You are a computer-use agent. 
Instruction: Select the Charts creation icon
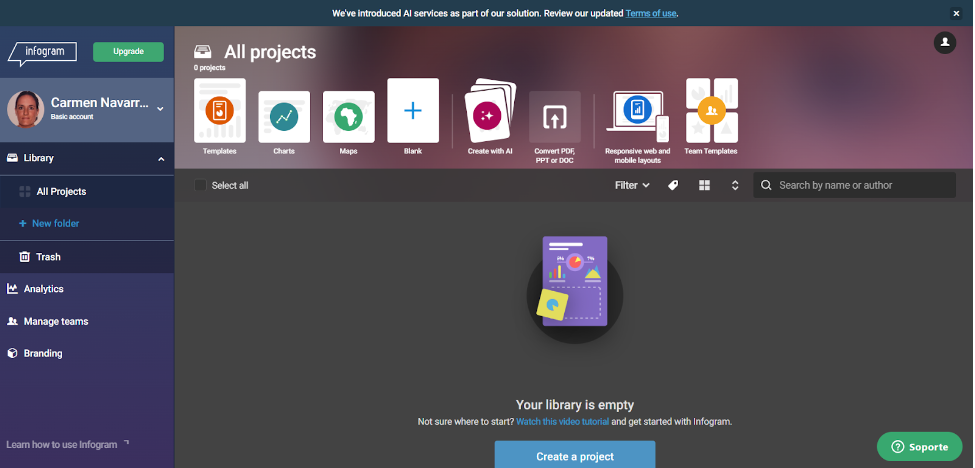(x=284, y=116)
